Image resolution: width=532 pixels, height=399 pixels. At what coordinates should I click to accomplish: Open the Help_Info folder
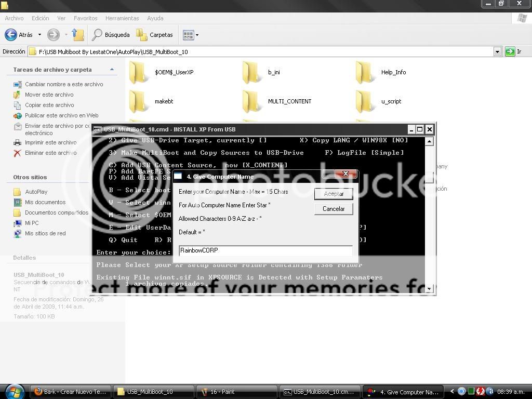point(366,72)
